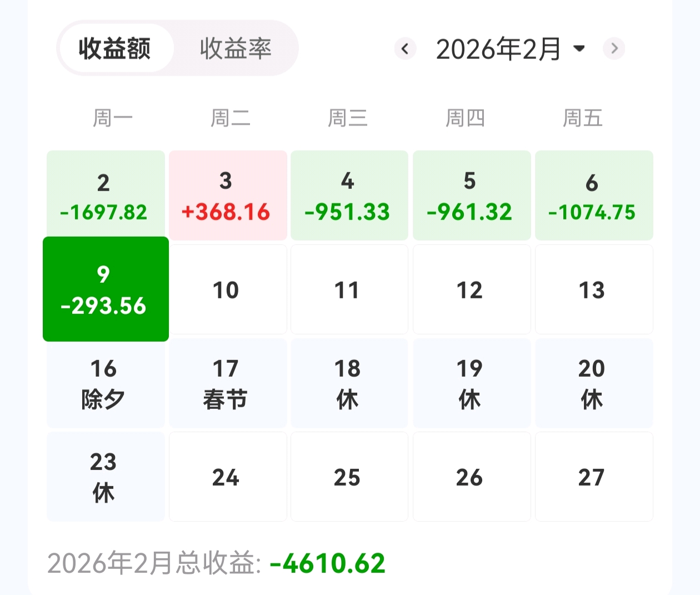The height and width of the screenshot is (595, 700).
Task: Select date 23 休 cell
Action: tap(106, 477)
